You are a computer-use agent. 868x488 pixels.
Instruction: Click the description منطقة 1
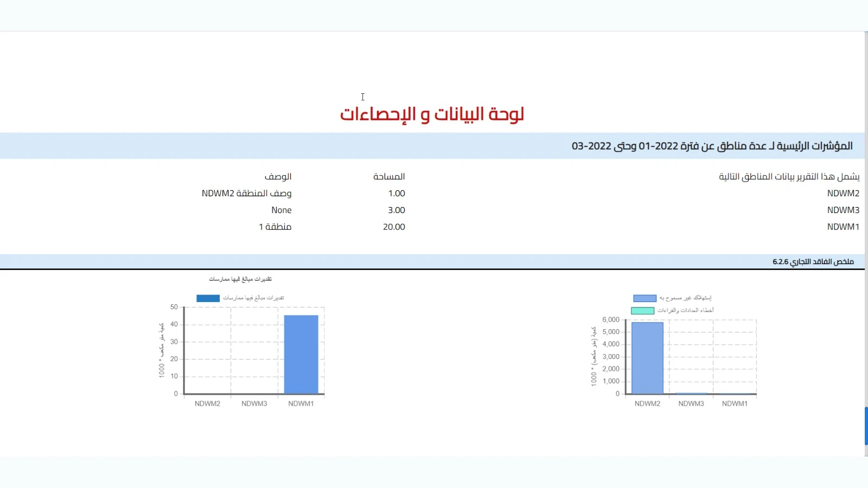click(x=275, y=227)
